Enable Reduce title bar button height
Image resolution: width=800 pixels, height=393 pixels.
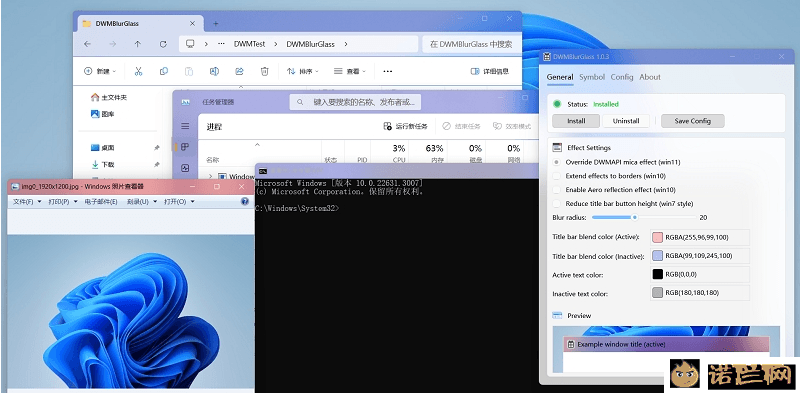coord(557,204)
